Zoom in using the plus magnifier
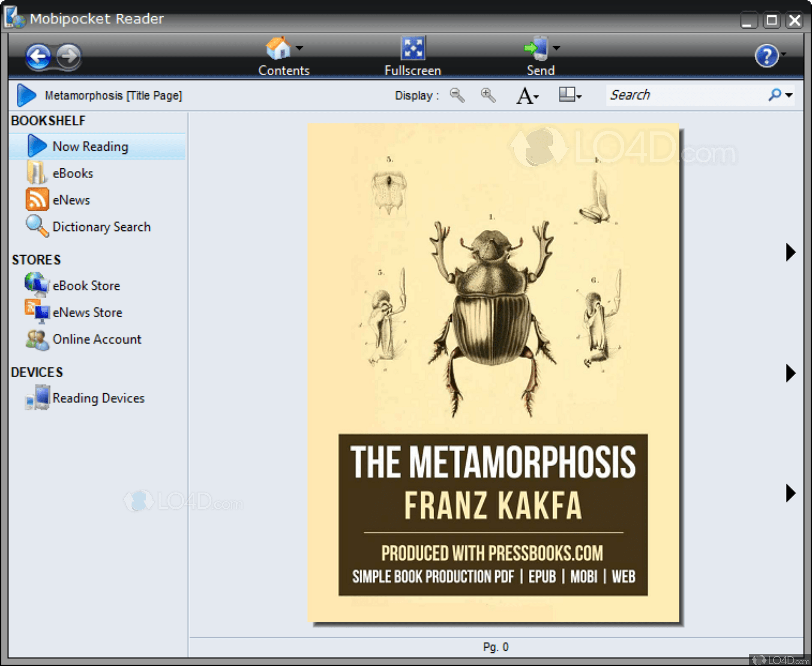This screenshot has width=812, height=666. coord(488,95)
